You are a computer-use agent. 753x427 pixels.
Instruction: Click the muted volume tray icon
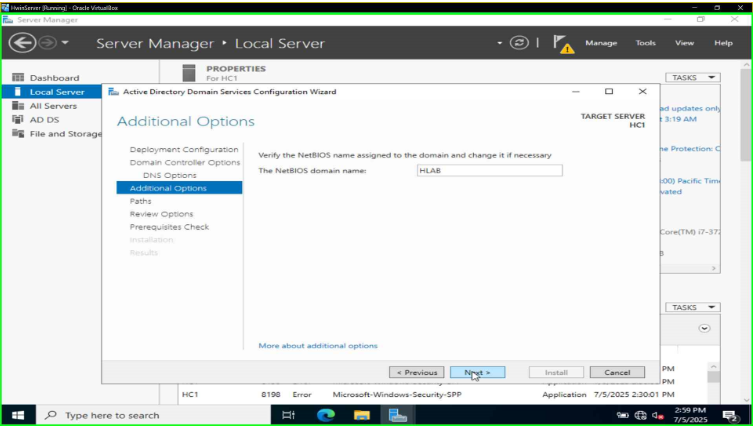(658, 415)
